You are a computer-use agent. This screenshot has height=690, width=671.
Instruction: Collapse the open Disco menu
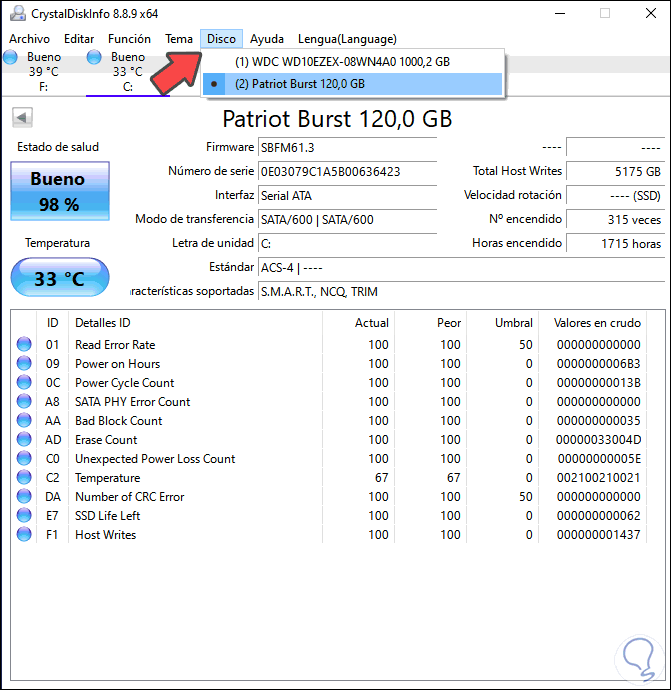click(221, 39)
